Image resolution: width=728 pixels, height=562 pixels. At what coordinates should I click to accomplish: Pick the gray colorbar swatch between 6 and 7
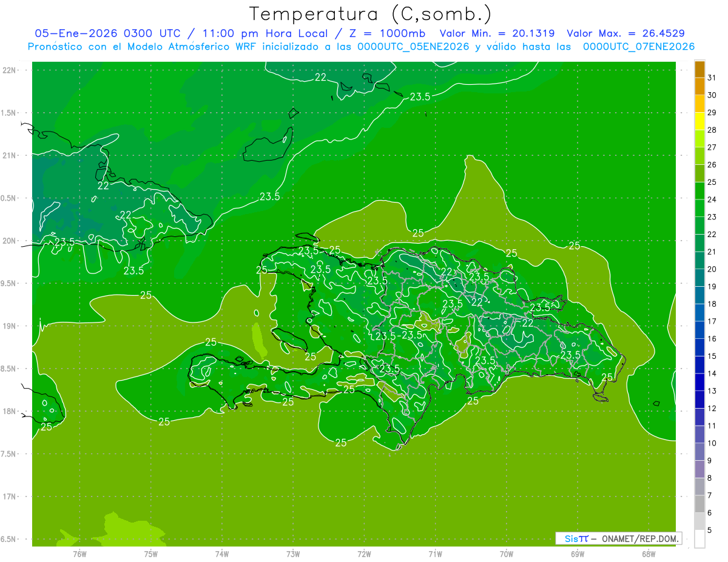[699, 503]
